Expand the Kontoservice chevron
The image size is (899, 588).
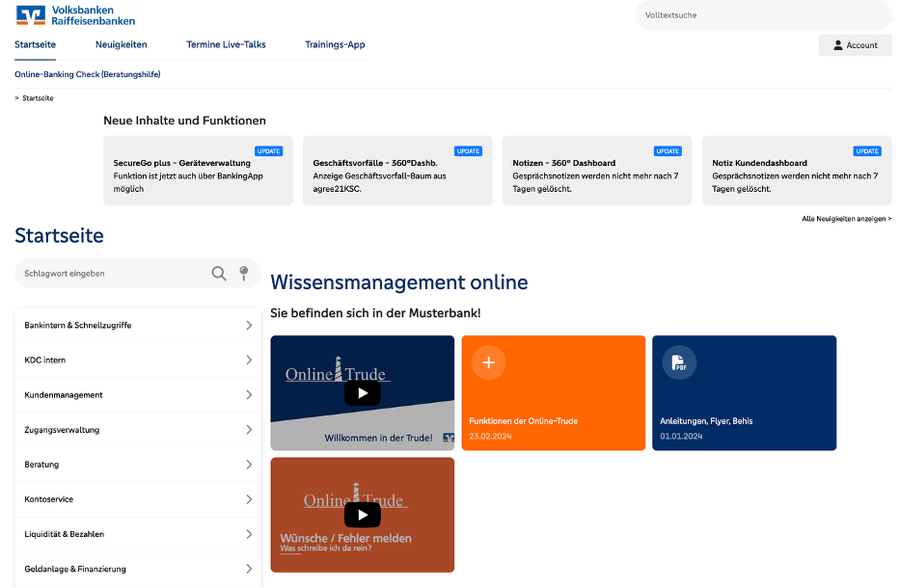[249, 499]
